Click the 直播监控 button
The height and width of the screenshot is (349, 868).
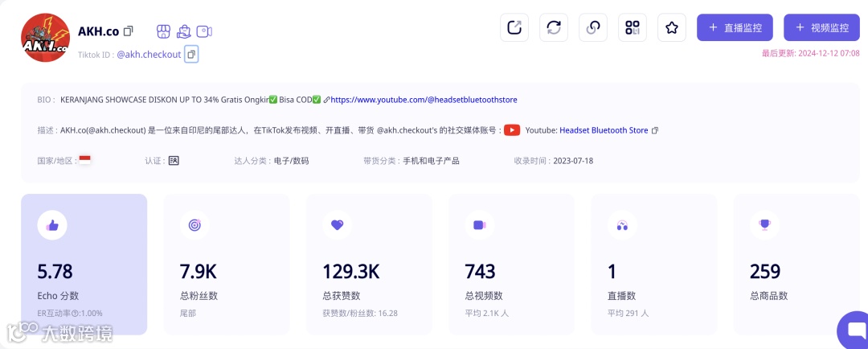(x=735, y=27)
